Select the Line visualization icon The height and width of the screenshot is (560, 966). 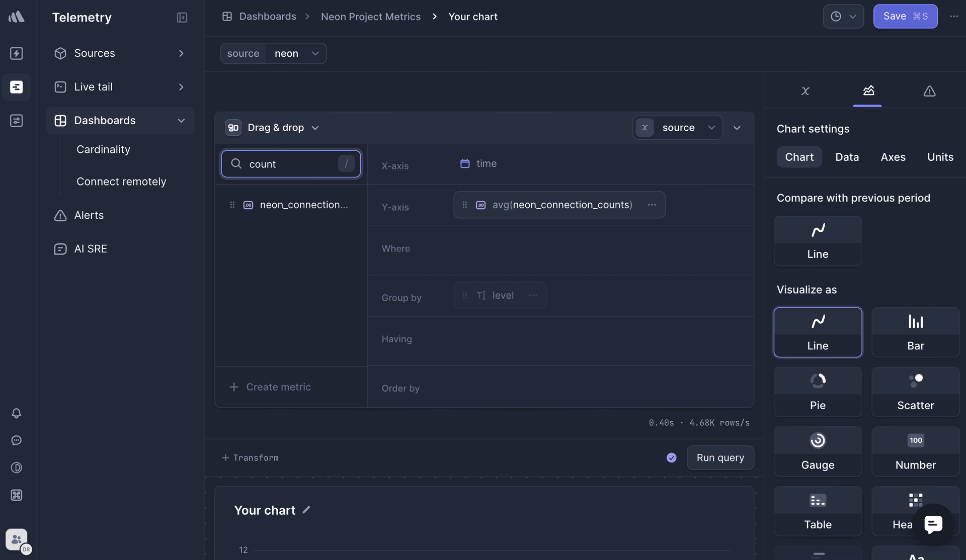pyautogui.click(x=817, y=332)
